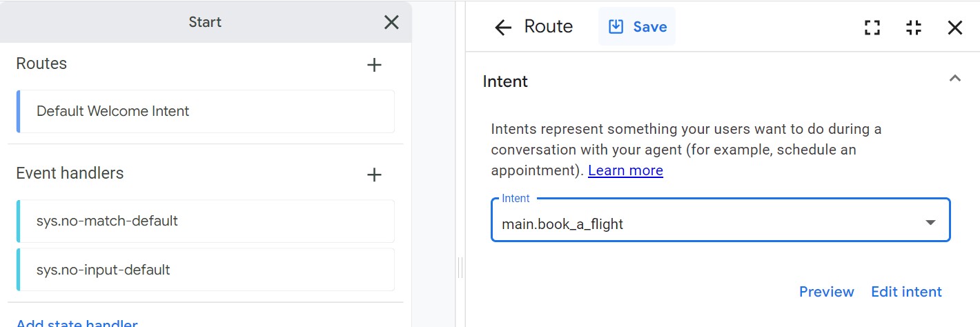Add a new route with plus icon
The image size is (980, 327).
[374, 65]
